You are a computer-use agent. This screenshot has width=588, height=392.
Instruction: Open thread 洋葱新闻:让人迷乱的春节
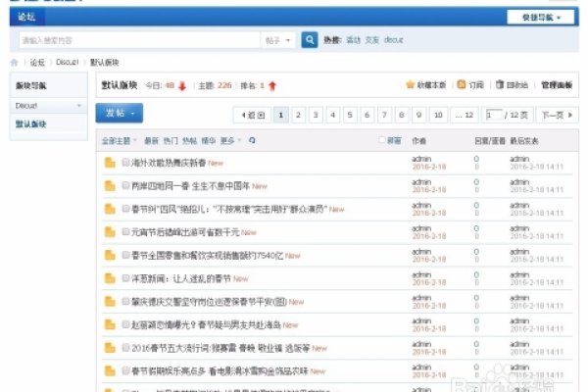click(181, 278)
